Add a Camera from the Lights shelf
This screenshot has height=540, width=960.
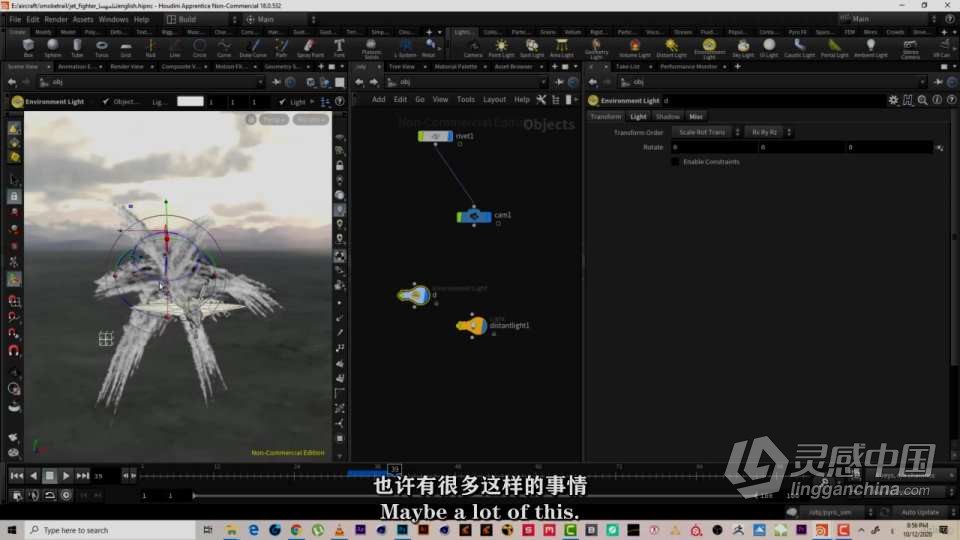click(473, 47)
